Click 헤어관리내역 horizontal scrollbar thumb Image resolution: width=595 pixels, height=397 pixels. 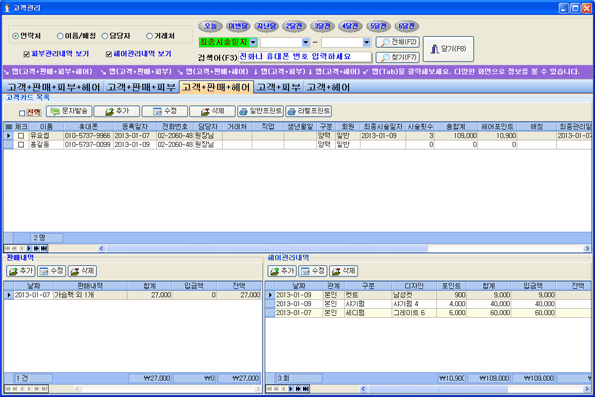(438, 389)
